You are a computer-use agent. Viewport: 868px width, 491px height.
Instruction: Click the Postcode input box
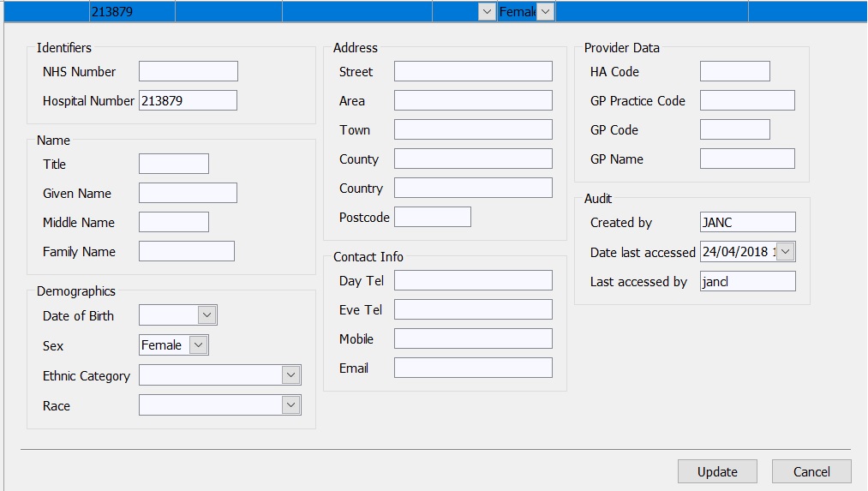coord(432,217)
